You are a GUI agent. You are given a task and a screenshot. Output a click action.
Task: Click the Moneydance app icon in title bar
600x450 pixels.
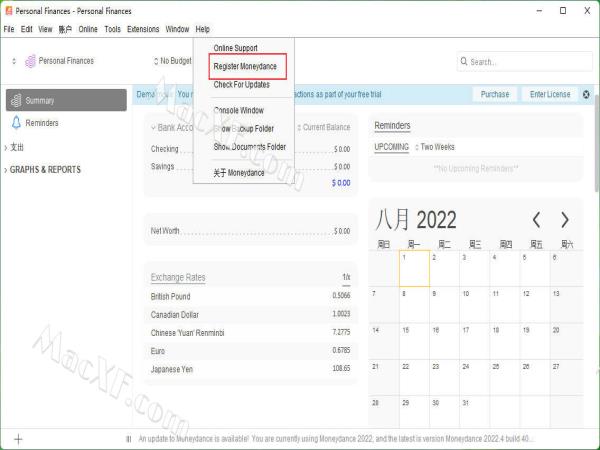click(8, 10)
